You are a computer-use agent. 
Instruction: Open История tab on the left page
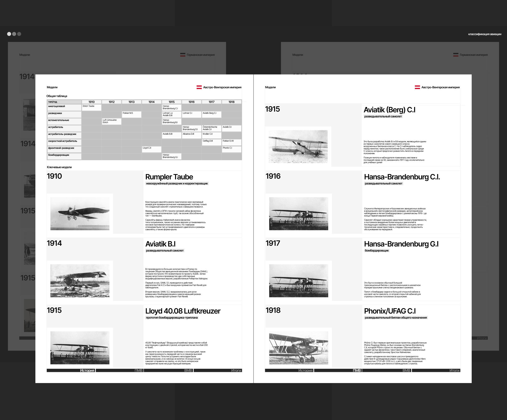point(87,370)
